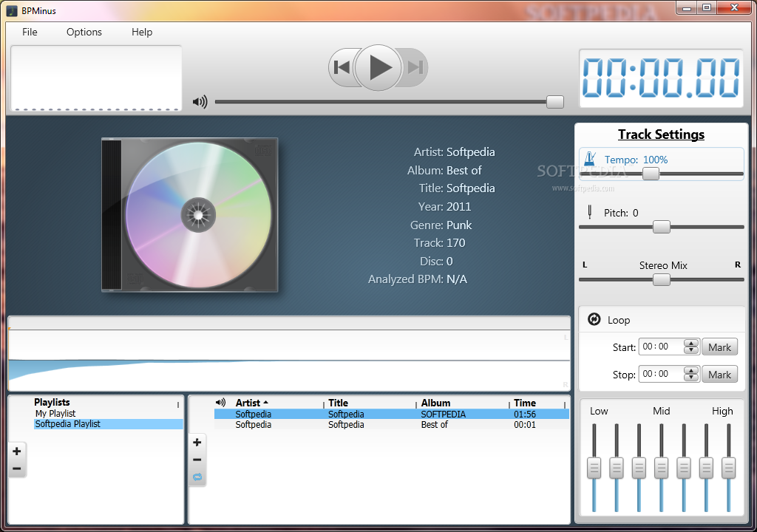The image size is (757, 532).
Task: Click the Track: 170 text
Action: tap(439, 243)
